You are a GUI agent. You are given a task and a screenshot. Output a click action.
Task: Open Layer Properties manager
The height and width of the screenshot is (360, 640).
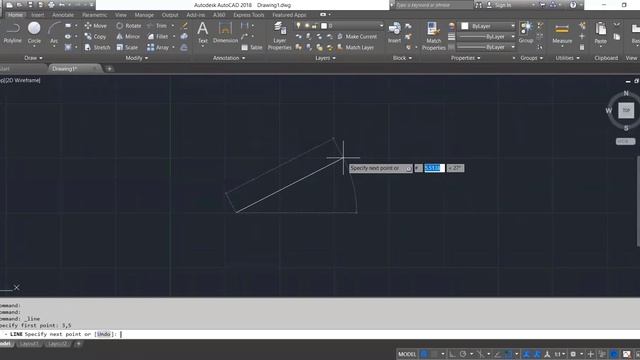pos(280,36)
